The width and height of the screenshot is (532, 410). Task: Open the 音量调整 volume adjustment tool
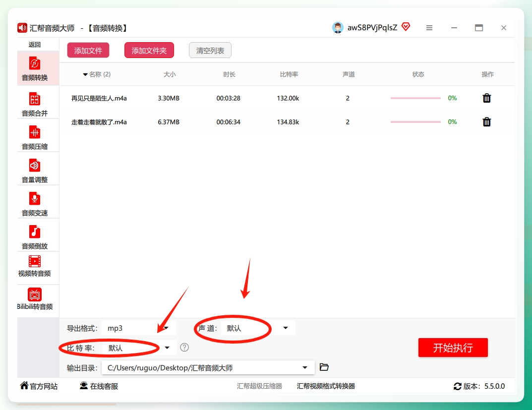click(35, 171)
